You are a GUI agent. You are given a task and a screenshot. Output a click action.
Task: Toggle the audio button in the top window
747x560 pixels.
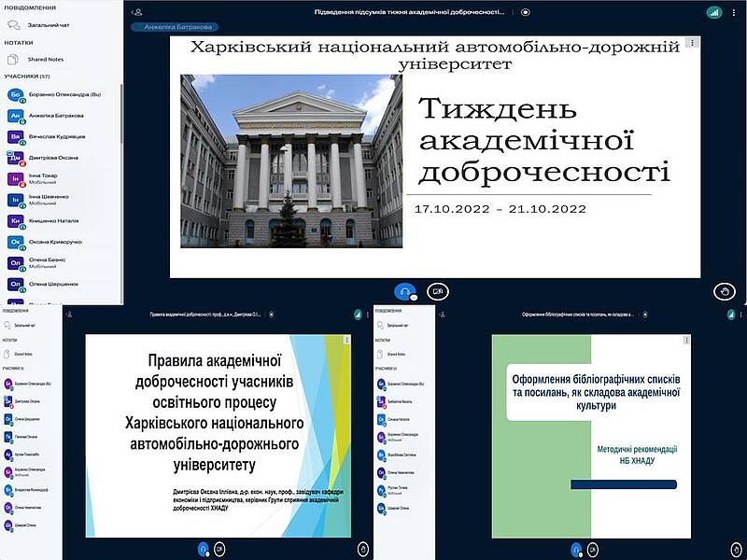point(405,291)
